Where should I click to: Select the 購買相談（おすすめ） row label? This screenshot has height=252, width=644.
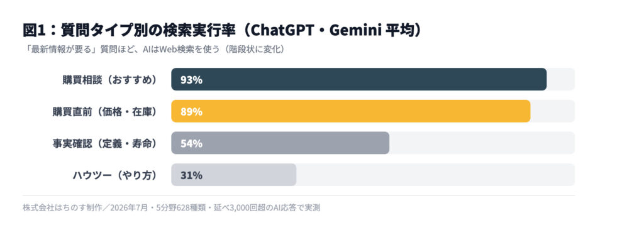[109, 80]
